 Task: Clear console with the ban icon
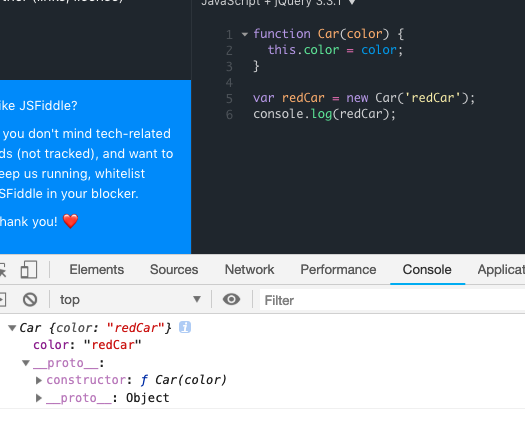point(30,299)
